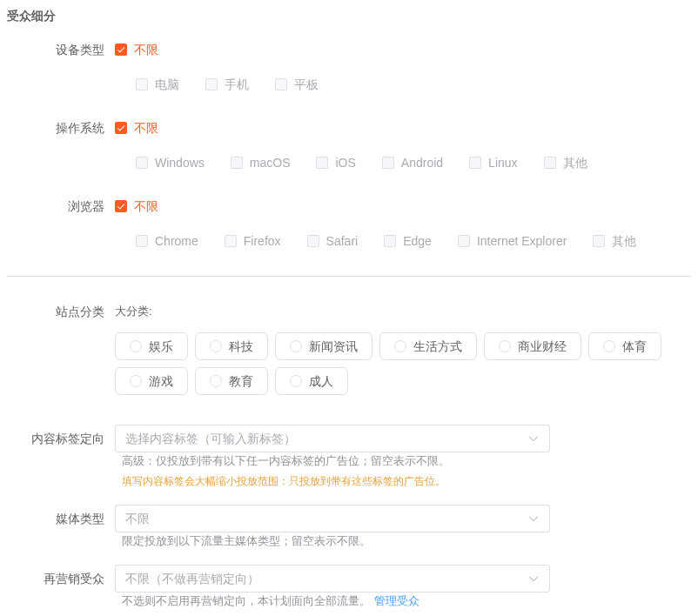Check the macOS checkbox
698x616 pixels.
[x=237, y=163]
